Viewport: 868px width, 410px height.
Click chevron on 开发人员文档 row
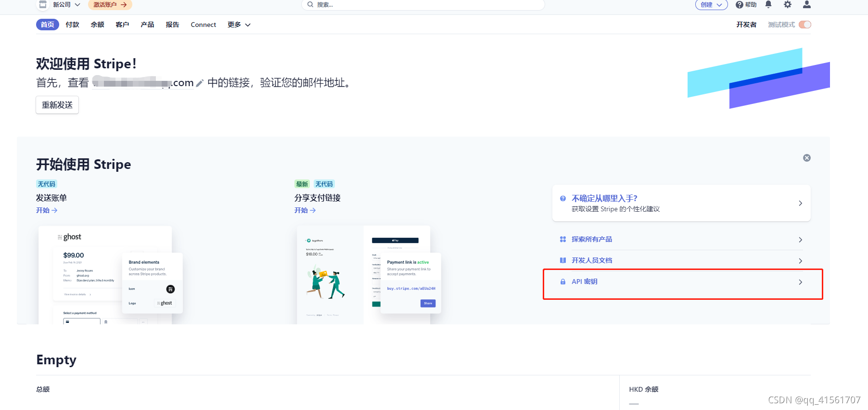[x=800, y=261]
